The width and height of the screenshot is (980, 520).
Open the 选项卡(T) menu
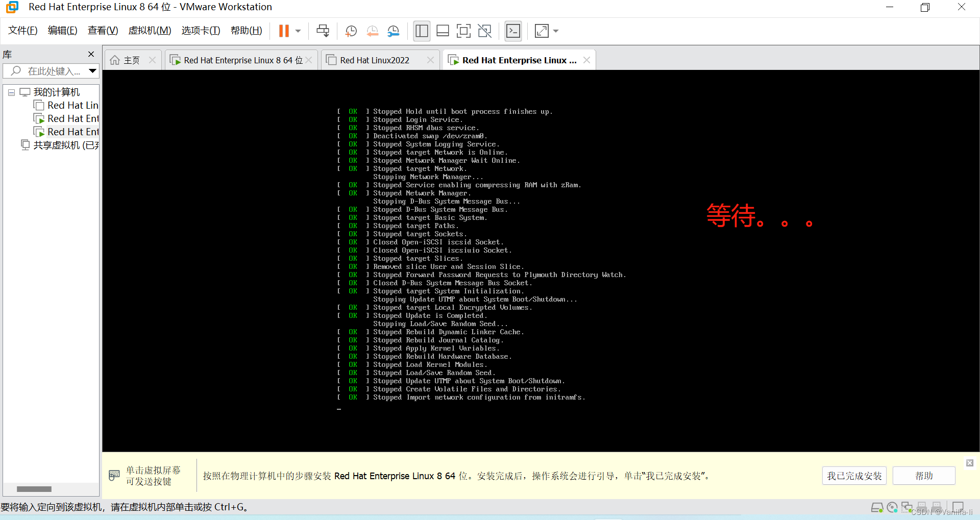tap(201, 31)
